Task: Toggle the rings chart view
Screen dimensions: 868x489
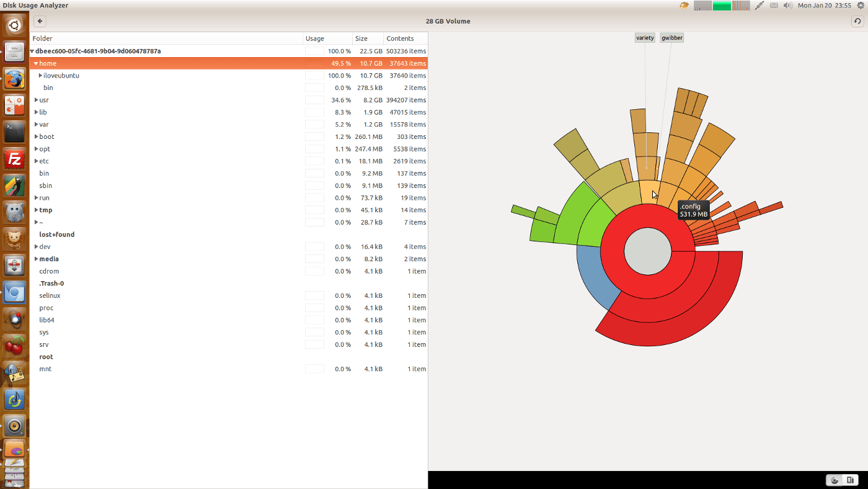Action: [x=834, y=480]
